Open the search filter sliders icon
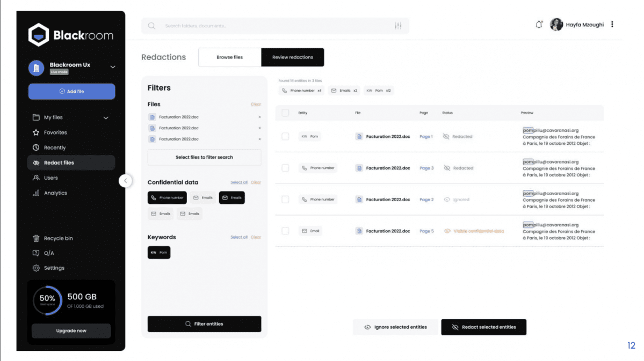644x361 pixels. pos(398,26)
